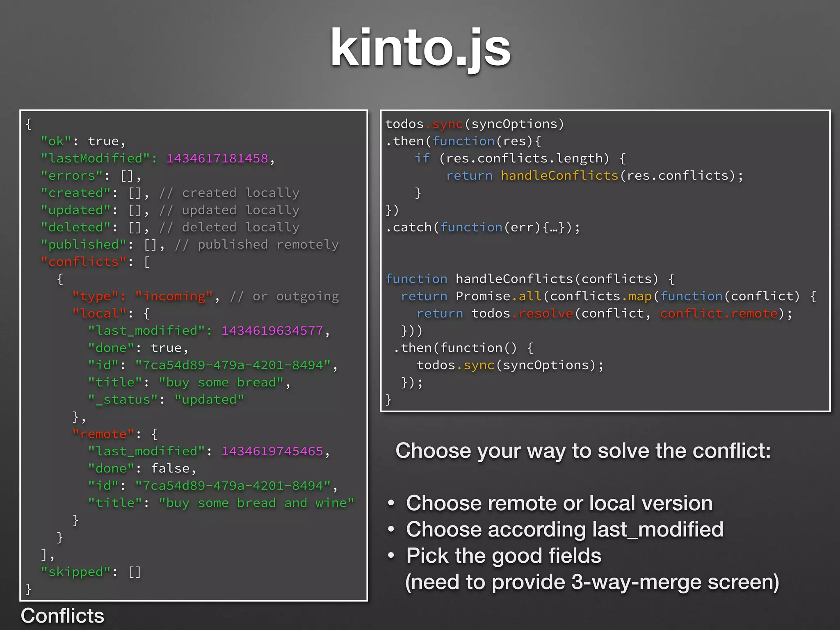Click the red "remote" key
The height and width of the screenshot is (630, 840).
pyautogui.click(x=103, y=434)
